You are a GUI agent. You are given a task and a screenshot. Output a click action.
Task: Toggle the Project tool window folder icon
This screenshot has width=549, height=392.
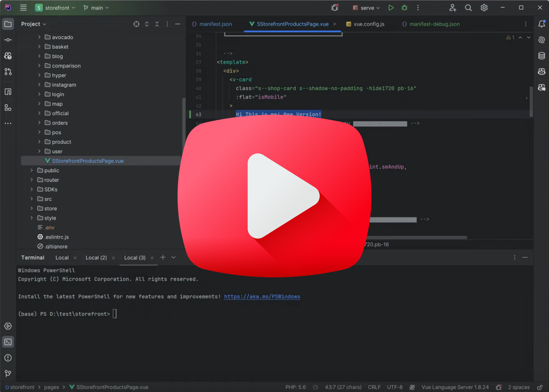point(8,24)
